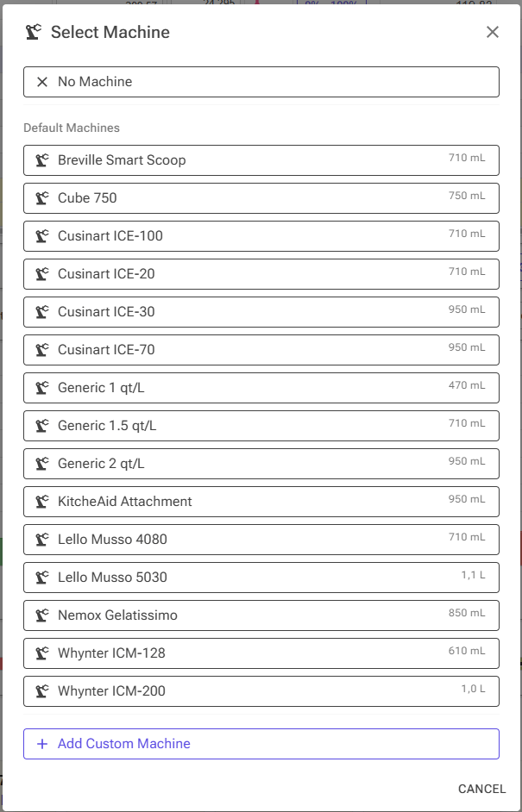Select the Lello Musso 4080 machine

[x=261, y=539]
